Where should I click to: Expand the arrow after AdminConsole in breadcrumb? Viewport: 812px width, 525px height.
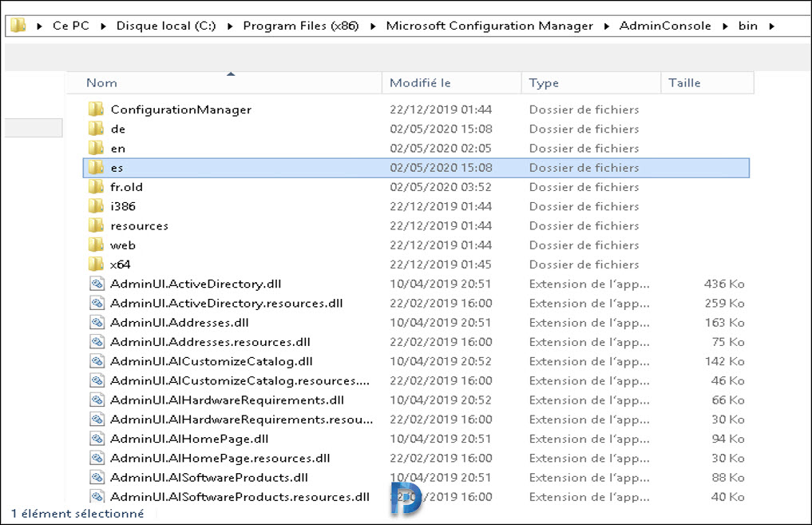726,26
